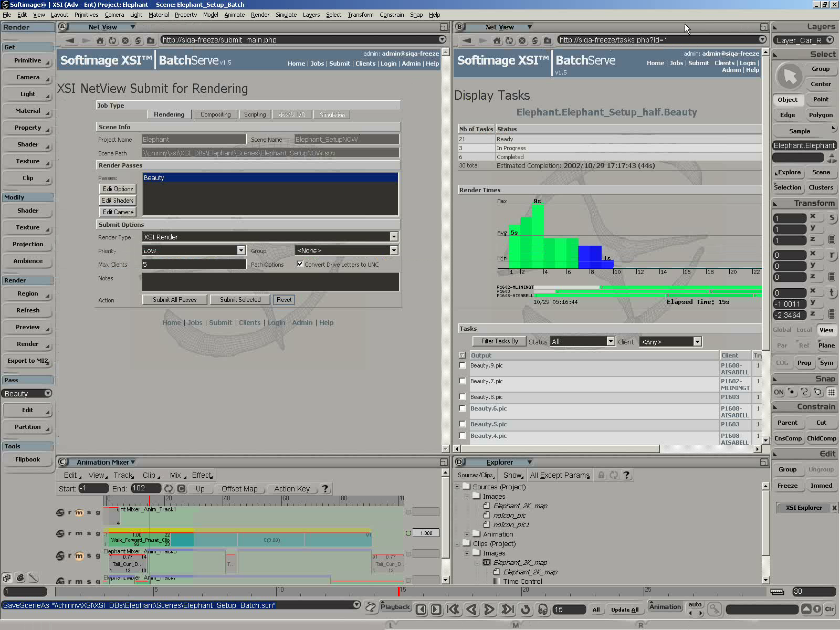Viewport: 840px width, 630px height.
Task: Jump to first frame with playback control
Action: click(453, 609)
